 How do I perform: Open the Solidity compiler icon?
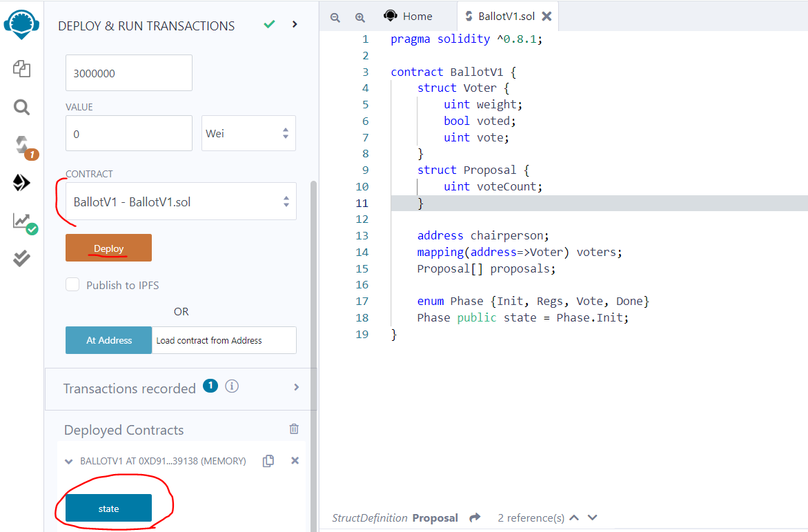click(23, 146)
